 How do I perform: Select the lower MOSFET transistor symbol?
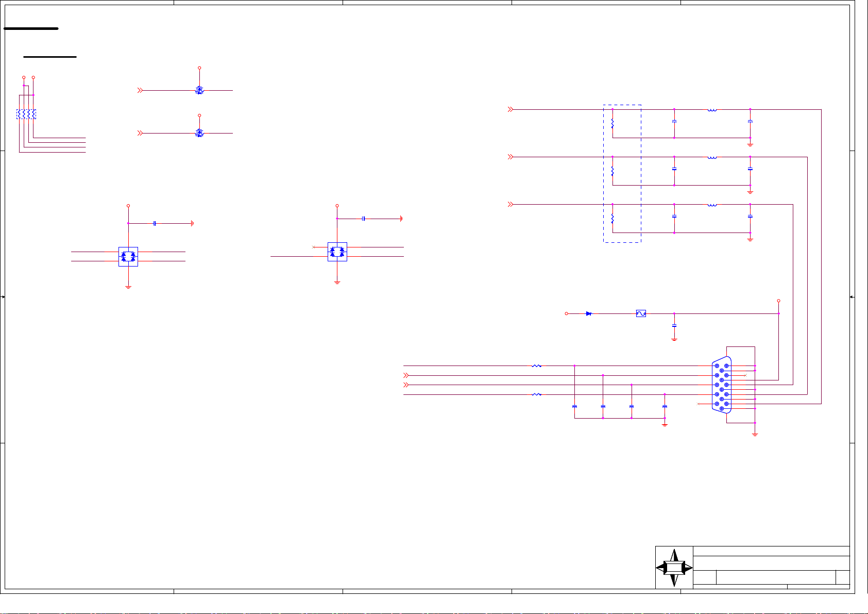(199, 132)
